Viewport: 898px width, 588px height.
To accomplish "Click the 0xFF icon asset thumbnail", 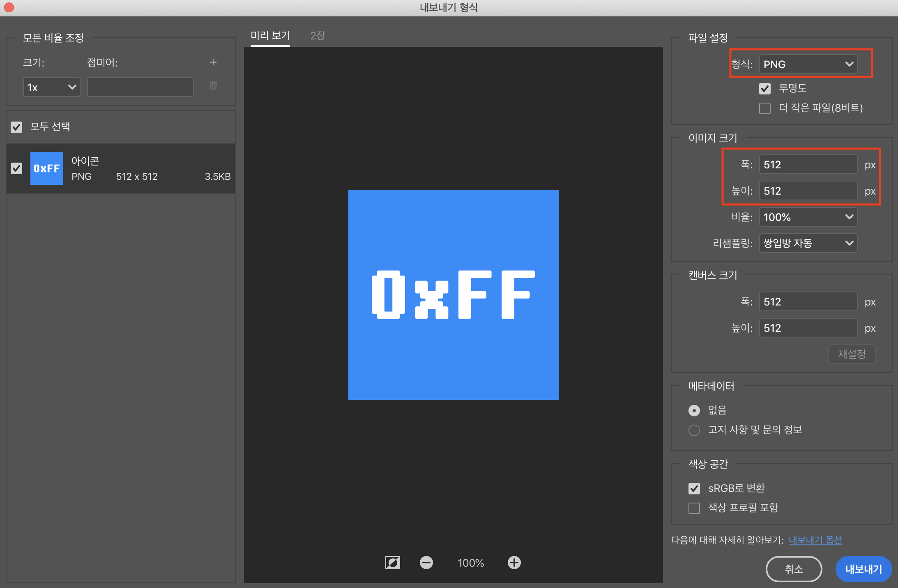I will (x=47, y=168).
